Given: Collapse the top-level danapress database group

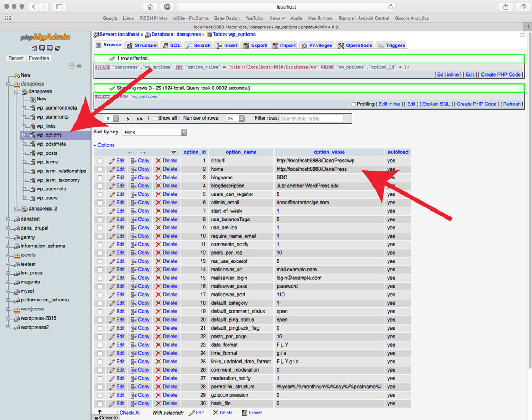Looking at the screenshot, I should click(x=8, y=84).
